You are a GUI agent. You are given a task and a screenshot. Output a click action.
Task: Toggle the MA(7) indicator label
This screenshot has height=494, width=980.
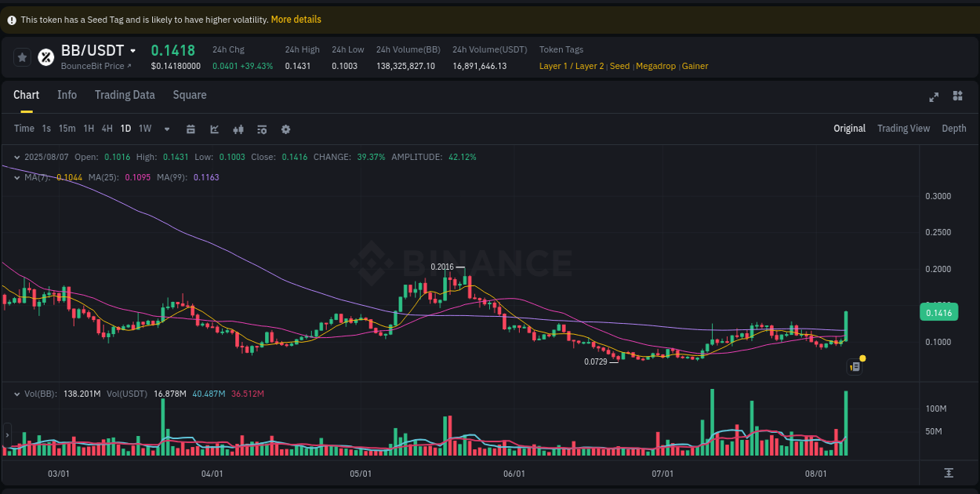[37, 177]
